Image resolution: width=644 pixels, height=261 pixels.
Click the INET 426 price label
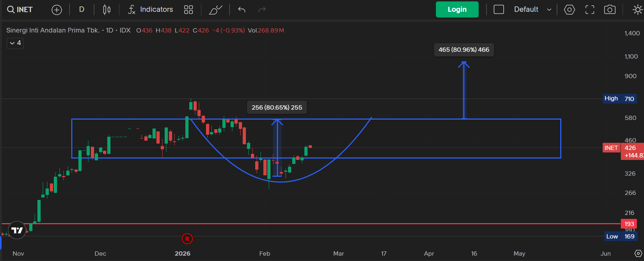pyautogui.click(x=623, y=148)
